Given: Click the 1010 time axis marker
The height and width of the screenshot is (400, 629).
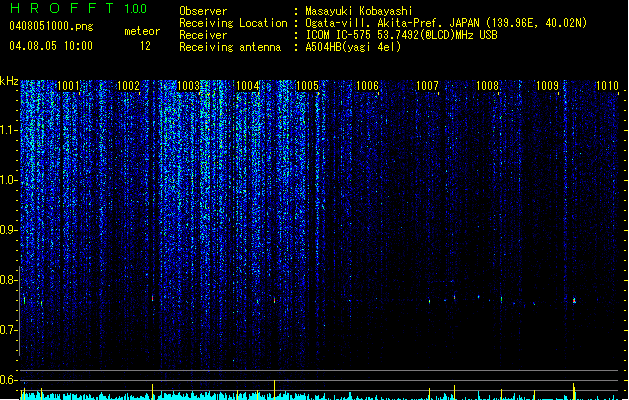Looking at the screenshot, I should click(607, 86).
